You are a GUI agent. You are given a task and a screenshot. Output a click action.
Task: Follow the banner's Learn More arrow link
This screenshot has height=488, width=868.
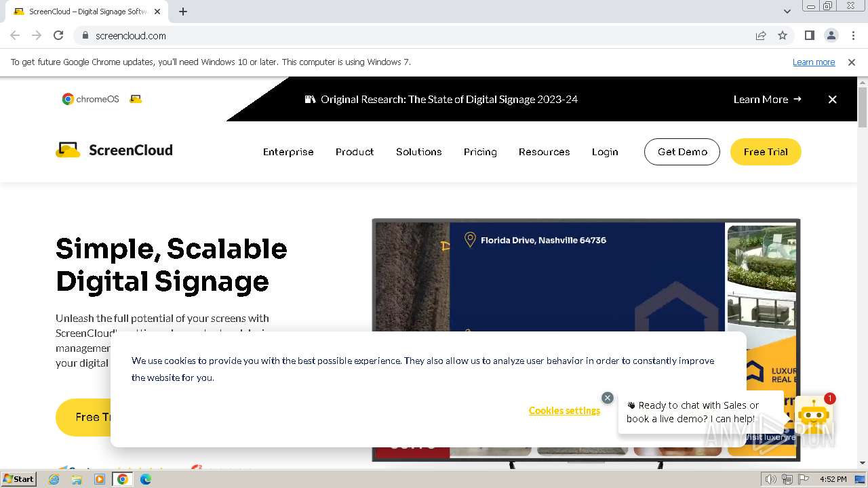[768, 99]
